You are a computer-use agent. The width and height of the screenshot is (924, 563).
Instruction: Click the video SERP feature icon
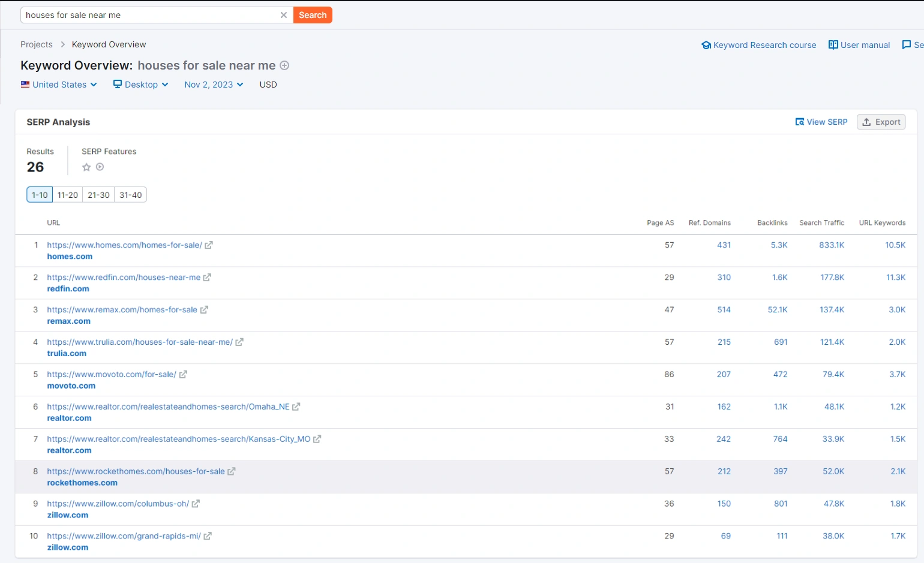click(100, 167)
